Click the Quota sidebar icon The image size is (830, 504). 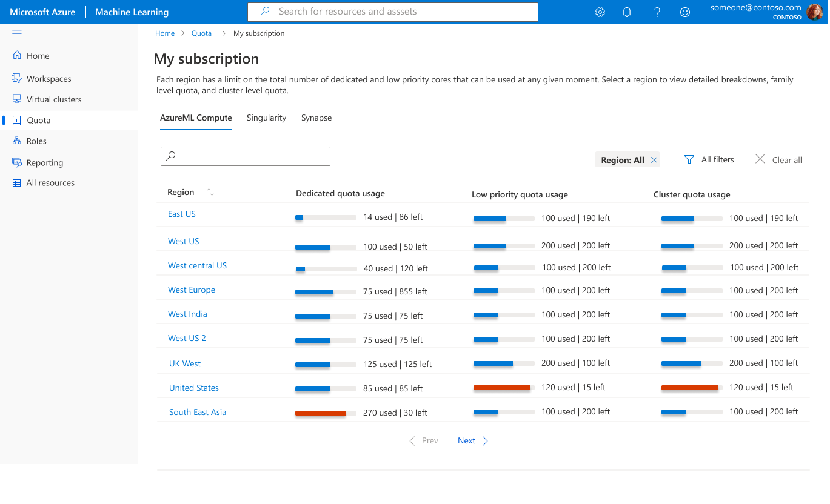(17, 120)
